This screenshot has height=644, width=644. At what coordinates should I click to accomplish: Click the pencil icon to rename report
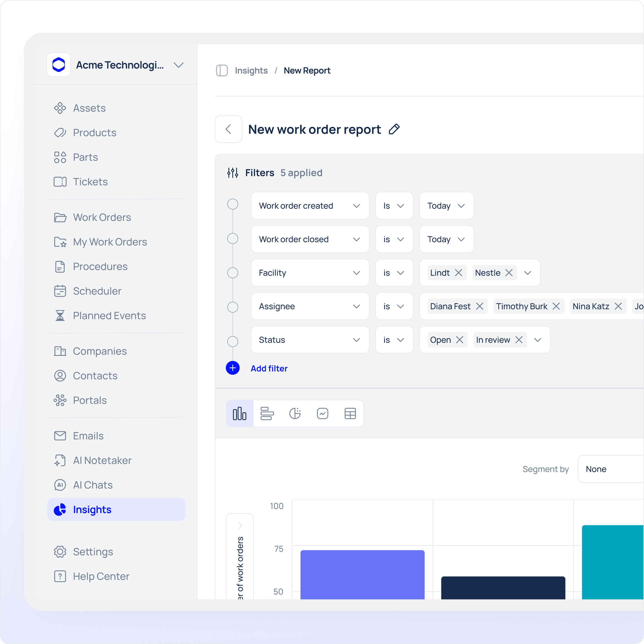click(394, 129)
